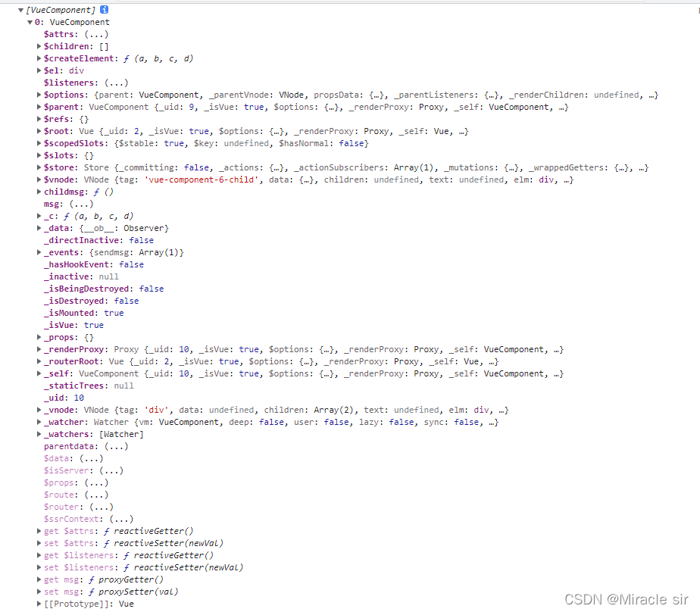Expand the set msg proxySetter arrow
The image size is (700, 612).
pos(39,592)
